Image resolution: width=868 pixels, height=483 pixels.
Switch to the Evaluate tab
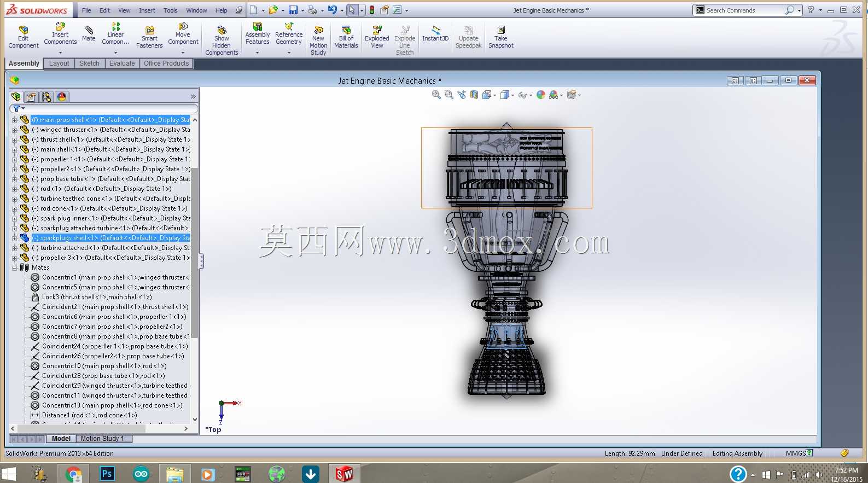(122, 63)
